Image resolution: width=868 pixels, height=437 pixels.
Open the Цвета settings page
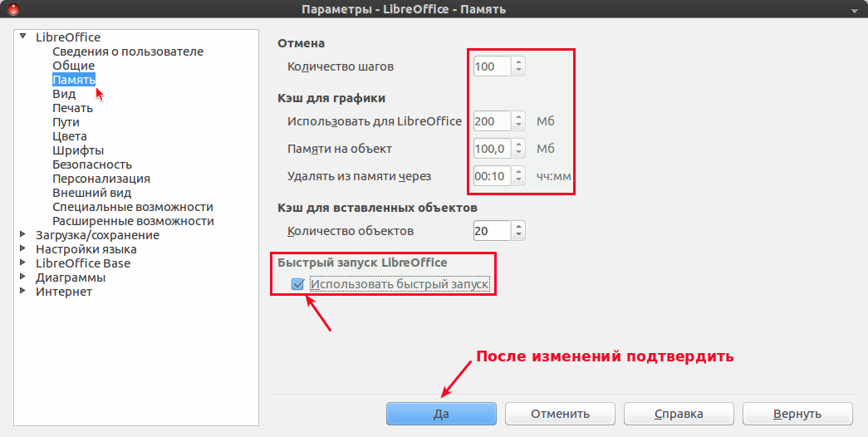tap(69, 136)
